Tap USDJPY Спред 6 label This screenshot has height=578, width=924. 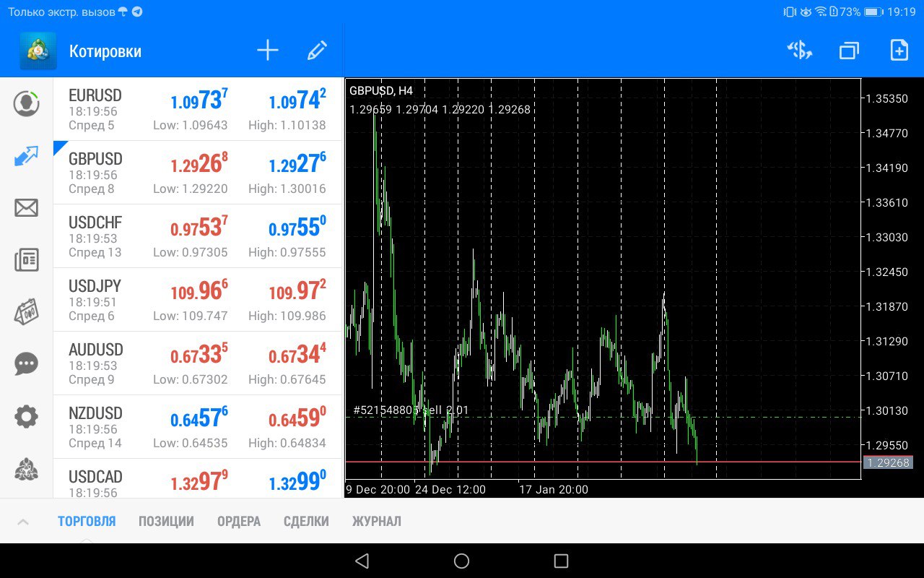tap(92, 316)
